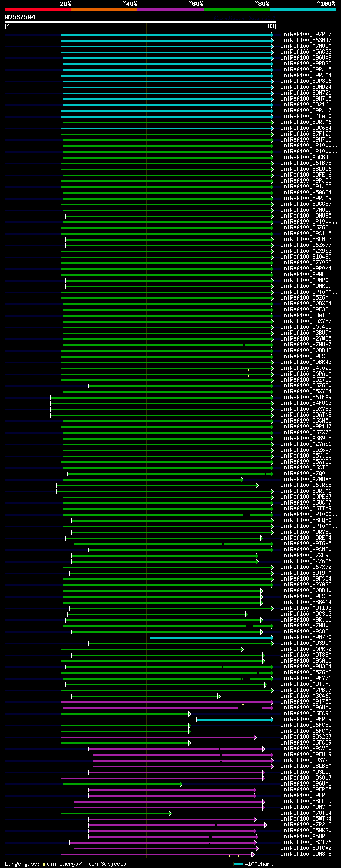Screen dimensions: 341x868
Task: Click the UniRef100_C0PKK2 label
Action: tap(306, 649)
